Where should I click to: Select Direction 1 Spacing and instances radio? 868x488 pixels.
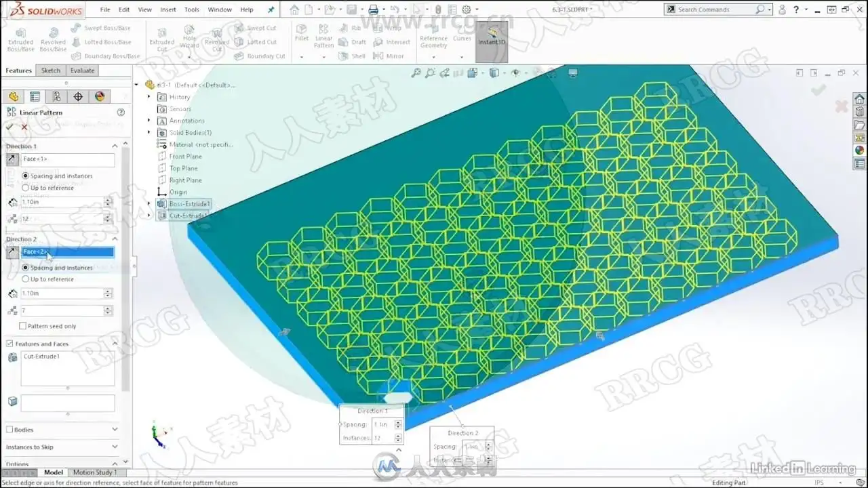[26, 176]
